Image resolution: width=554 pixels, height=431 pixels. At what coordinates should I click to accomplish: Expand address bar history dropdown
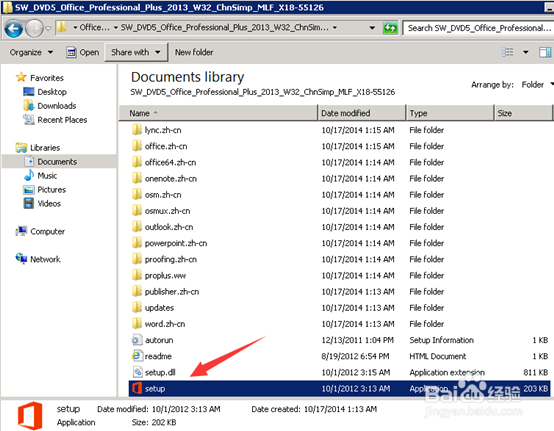372,28
